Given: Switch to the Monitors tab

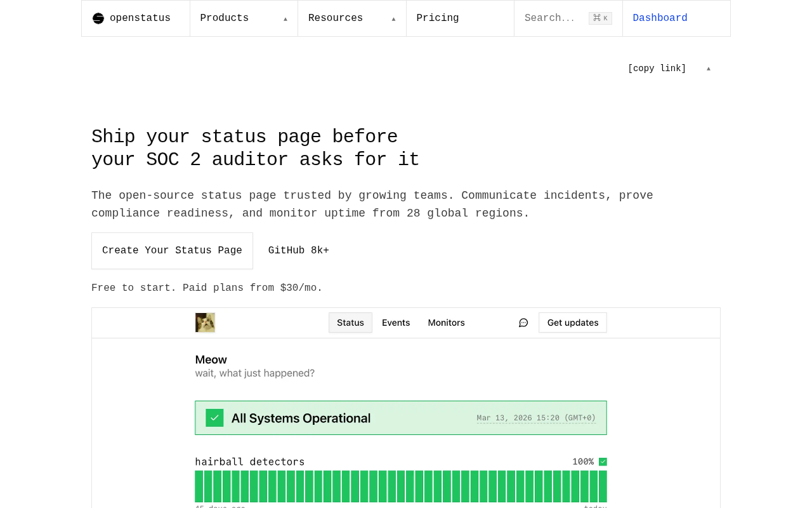Looking at the screenshot, I should coord(446,323).
